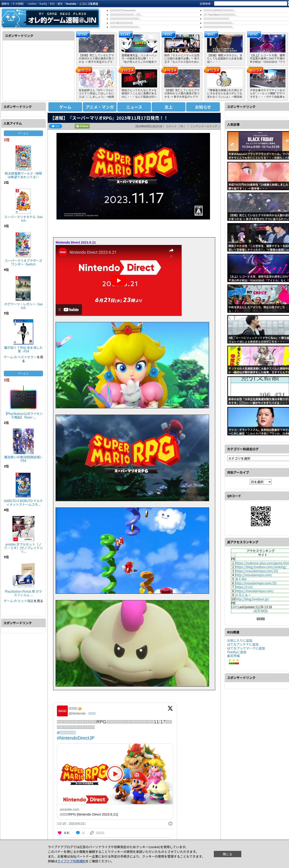This screenshot has width=289, height=868.
Task: Open the matome-plus.com ranking link
Action: [x=262, y=563]
